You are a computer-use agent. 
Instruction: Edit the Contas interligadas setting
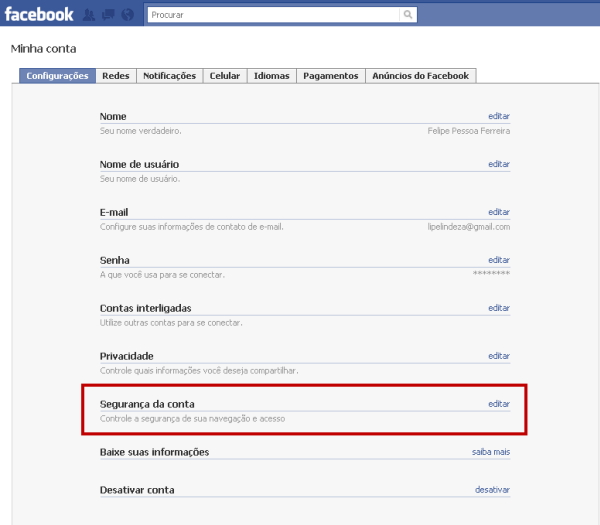pos(499,308)
